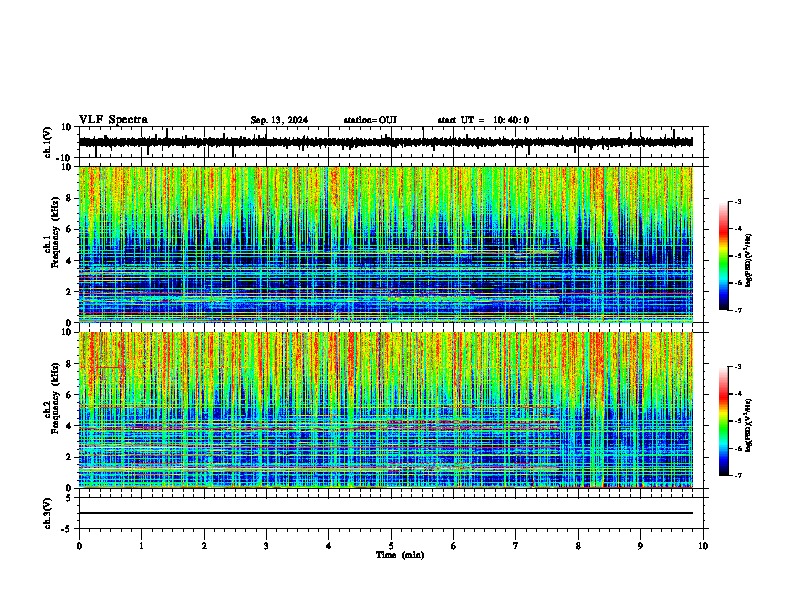Click inside the ch.2 spectrogram plot
Viewport: 792px width, 612px height.
pos(386,410)
